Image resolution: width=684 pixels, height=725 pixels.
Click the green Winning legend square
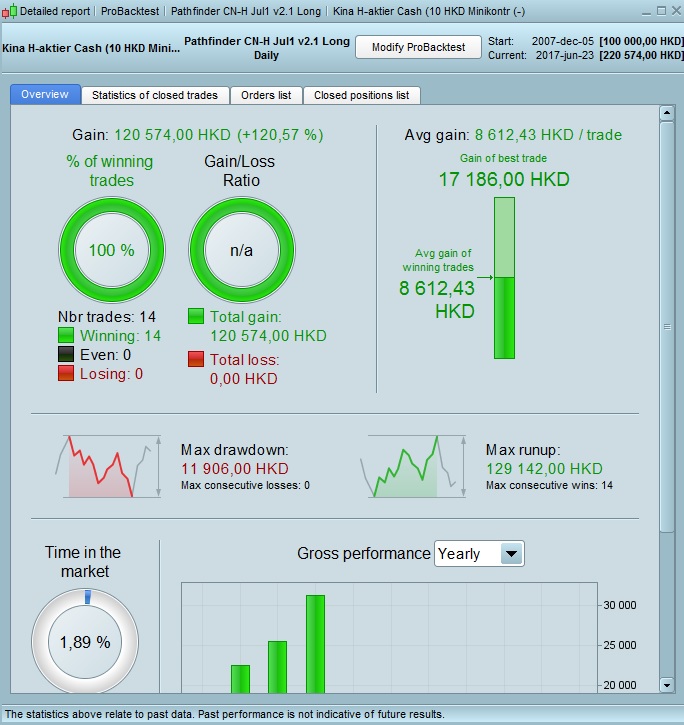click(x=66, y=335)
